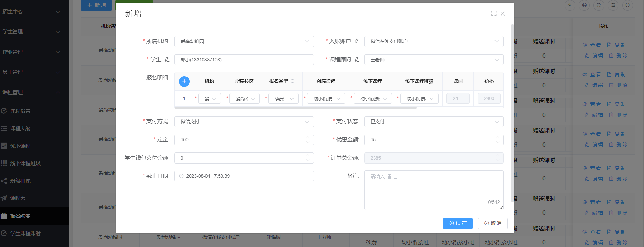Sort by 报名类型 column arrows

tap(292, 81)
